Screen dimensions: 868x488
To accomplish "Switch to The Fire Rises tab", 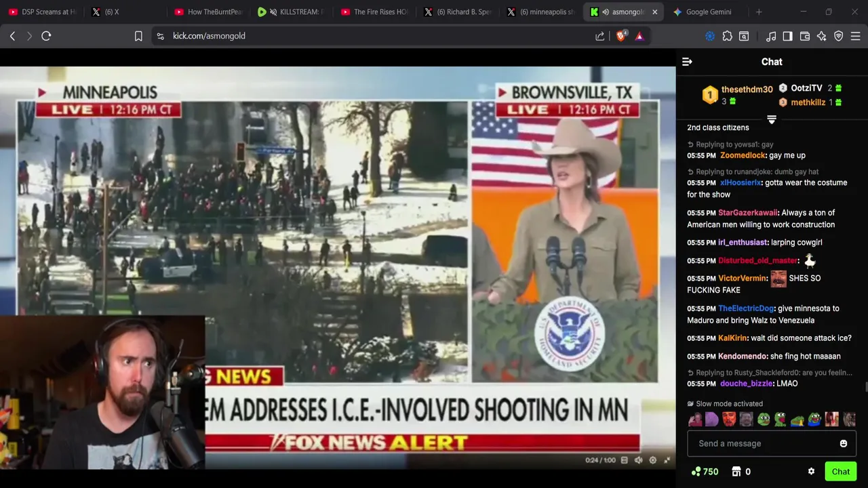I will coord(374,12).
